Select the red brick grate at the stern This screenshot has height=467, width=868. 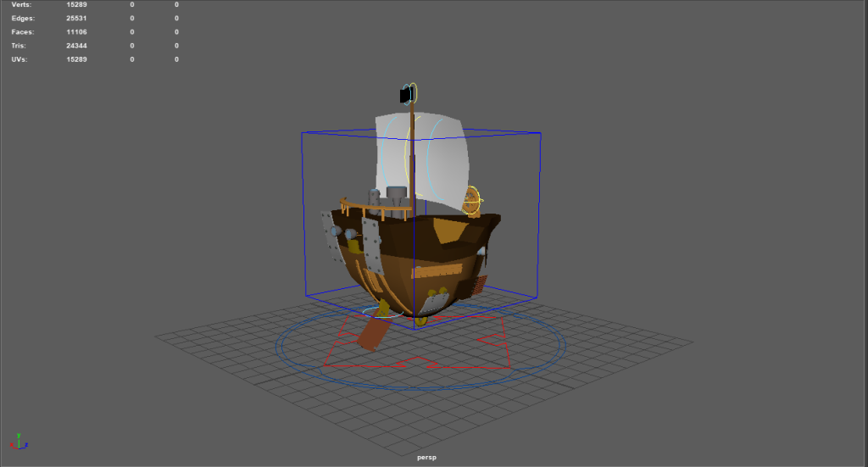(x=481, y=285)
